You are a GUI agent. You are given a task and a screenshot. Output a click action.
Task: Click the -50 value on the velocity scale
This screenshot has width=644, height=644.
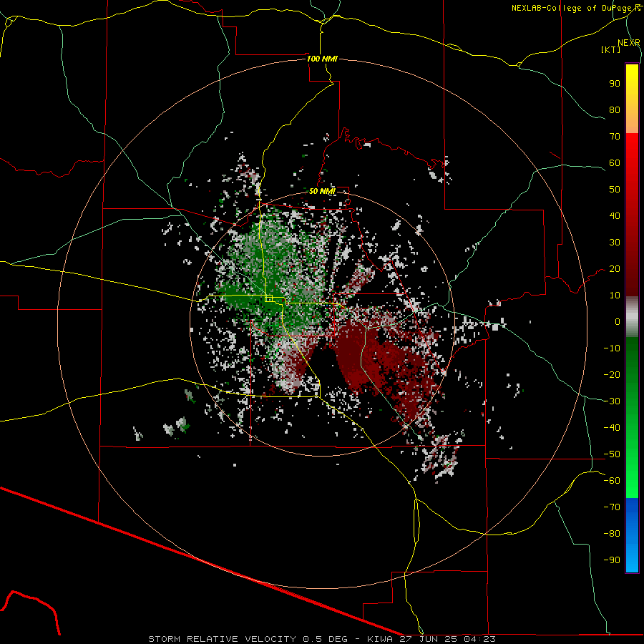(x=612, y=454)
